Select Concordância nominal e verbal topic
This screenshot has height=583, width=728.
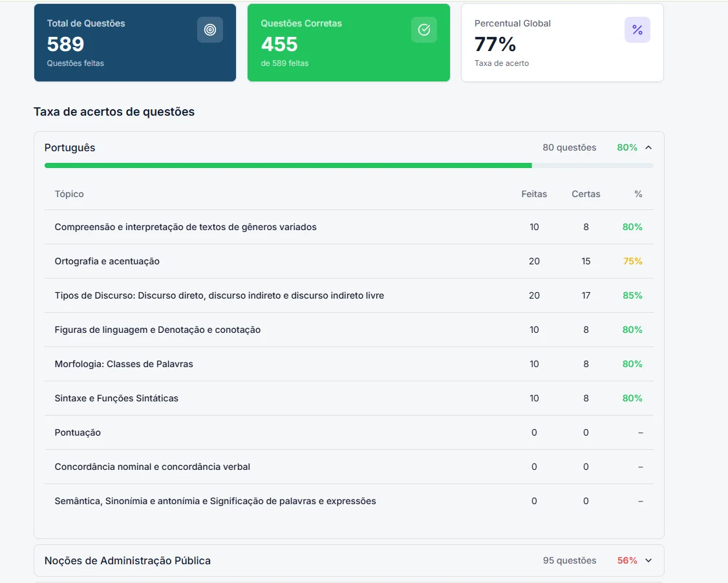point(153,467)
